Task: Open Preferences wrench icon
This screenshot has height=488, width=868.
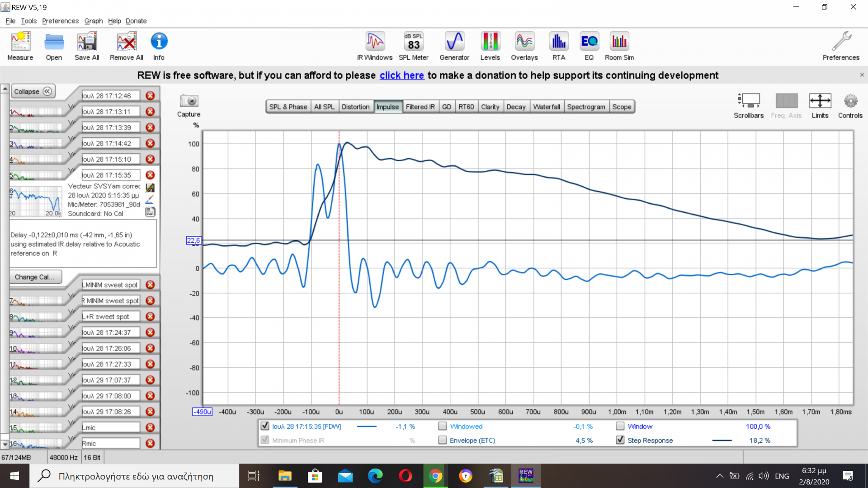Action: [x=841, y=46]
